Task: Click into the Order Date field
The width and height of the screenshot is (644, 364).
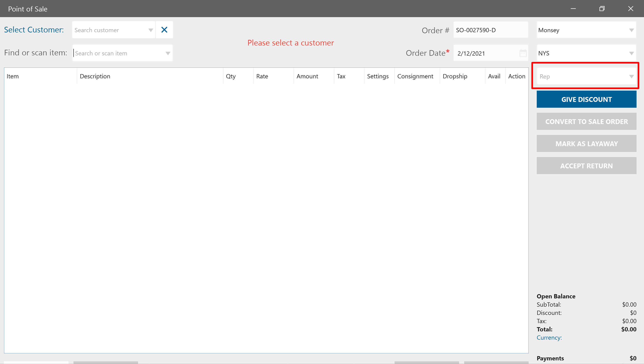Action: [x=486, y=53]
